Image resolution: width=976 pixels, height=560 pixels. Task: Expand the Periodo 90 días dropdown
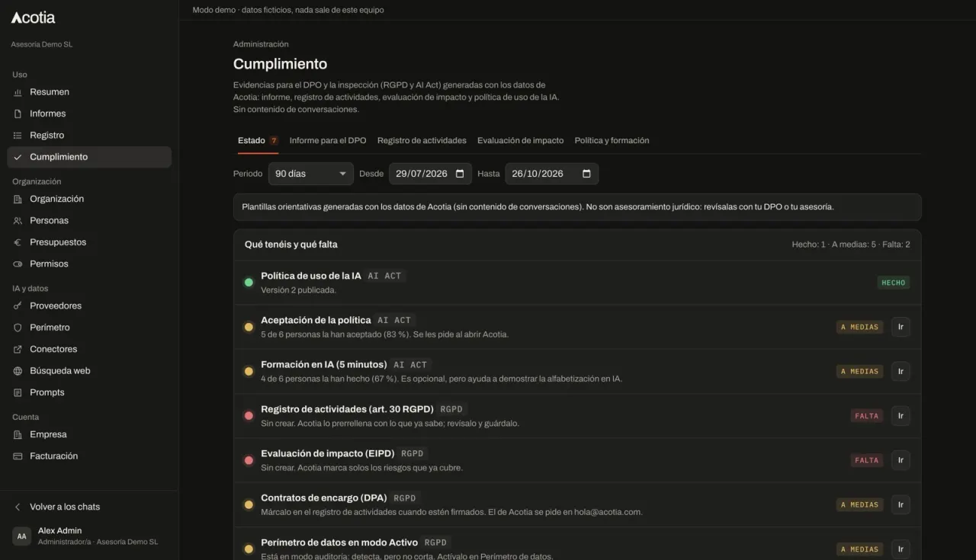[x=311, y=174]
